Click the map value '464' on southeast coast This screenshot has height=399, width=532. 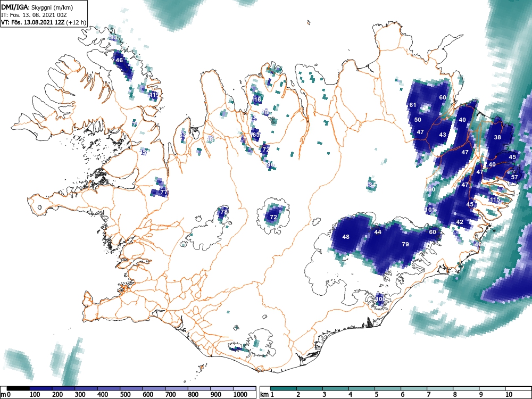(480, 244)
